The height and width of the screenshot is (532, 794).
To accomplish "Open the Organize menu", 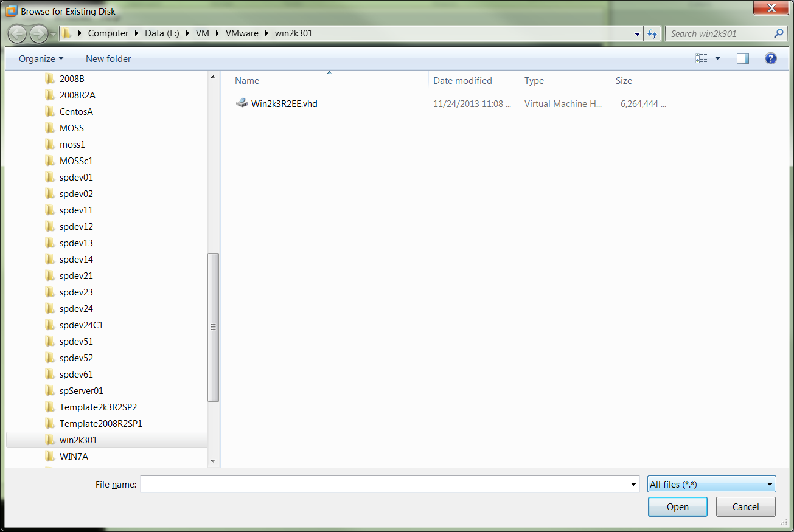I will click(38, 58).
